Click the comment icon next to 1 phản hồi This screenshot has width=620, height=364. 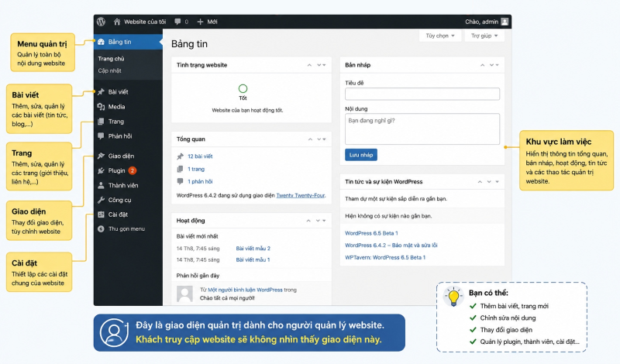pos(181,181)
